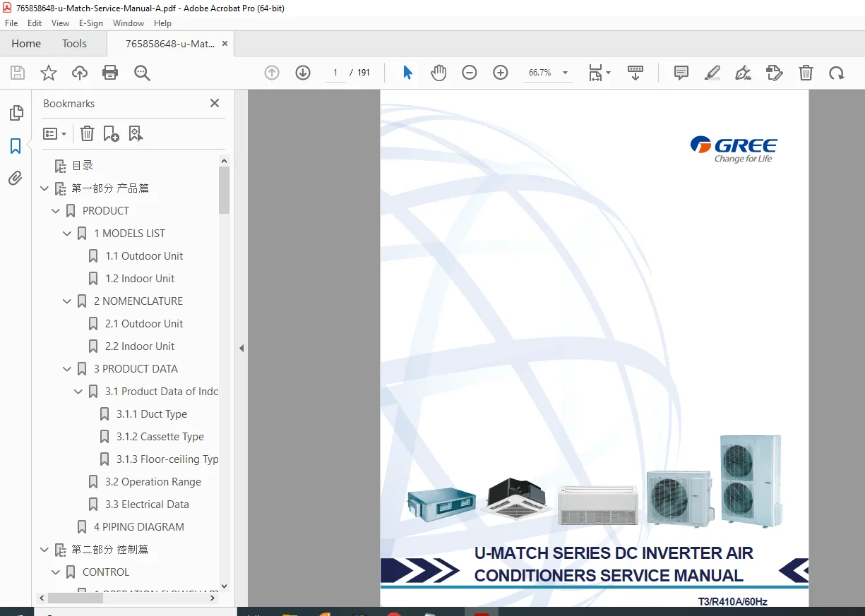The image size is (865, 616).
Task: Rotate the page with the rotate icon
Action: point(837,73)
